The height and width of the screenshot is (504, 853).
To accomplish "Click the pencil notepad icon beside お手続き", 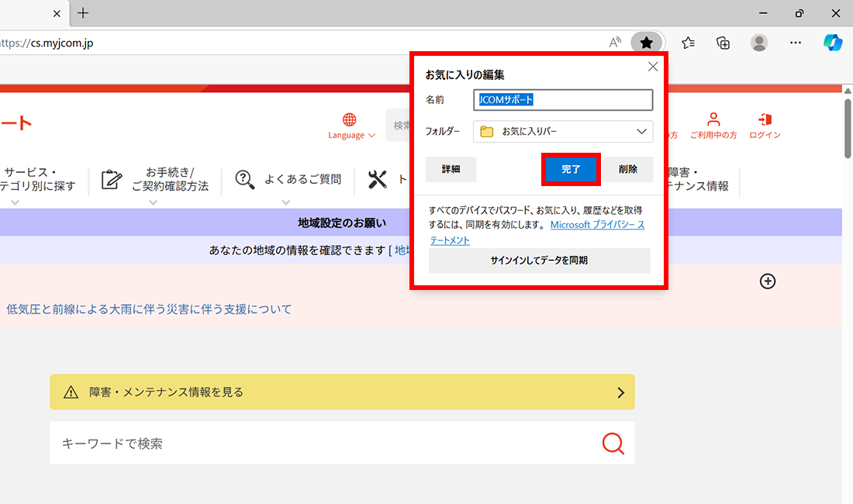I will pos(111,179).
